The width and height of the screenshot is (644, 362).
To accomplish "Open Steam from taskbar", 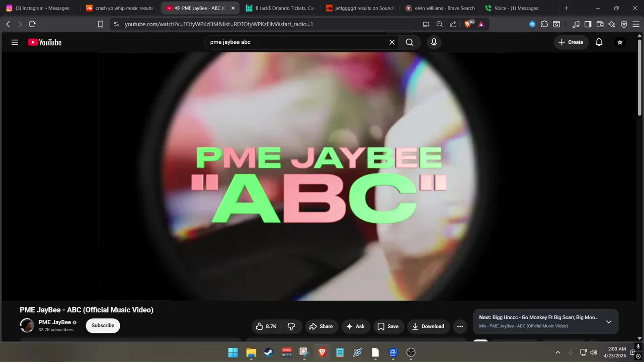I will tap(269, 352).
